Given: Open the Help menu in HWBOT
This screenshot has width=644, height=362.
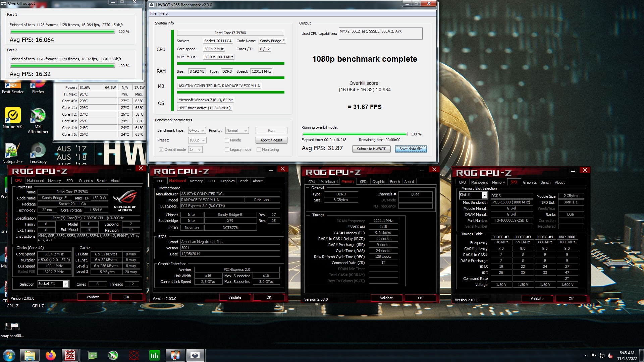Looking at the screenshot, I should pyautogui.click(x=163, y=13).
